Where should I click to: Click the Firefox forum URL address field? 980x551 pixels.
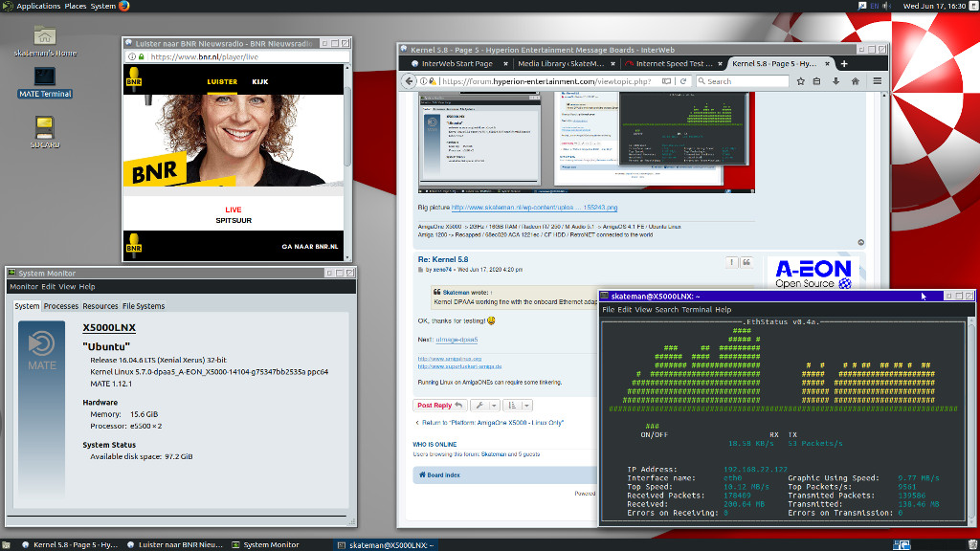click(546, 81)
